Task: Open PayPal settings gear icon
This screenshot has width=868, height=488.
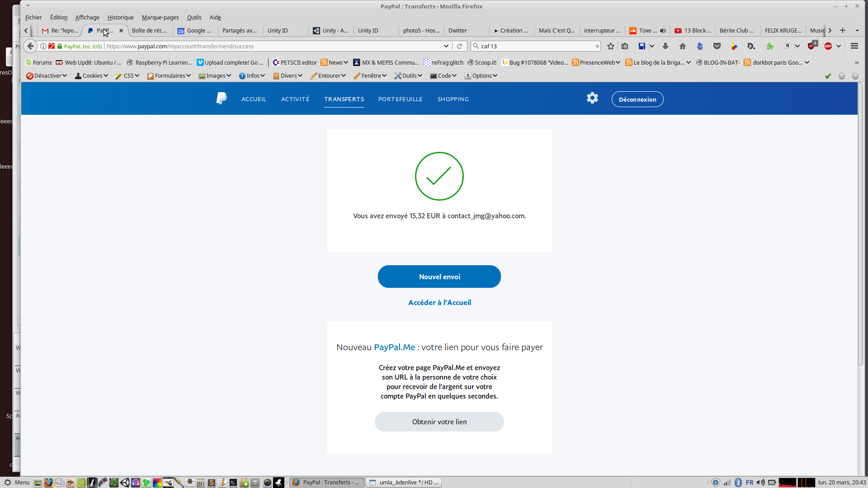Action: (x=592, y=98)
